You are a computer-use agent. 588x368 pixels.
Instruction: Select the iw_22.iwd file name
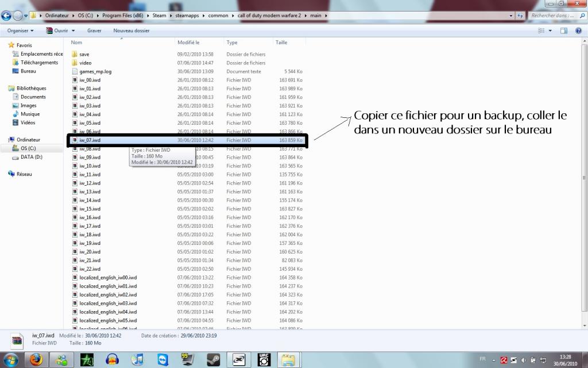(90, 269)
